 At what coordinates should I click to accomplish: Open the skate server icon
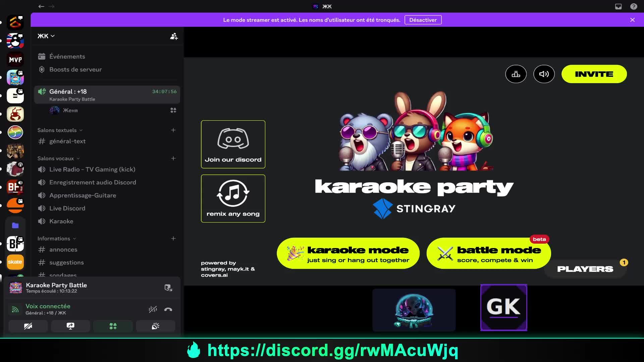(x=15, y=262)
